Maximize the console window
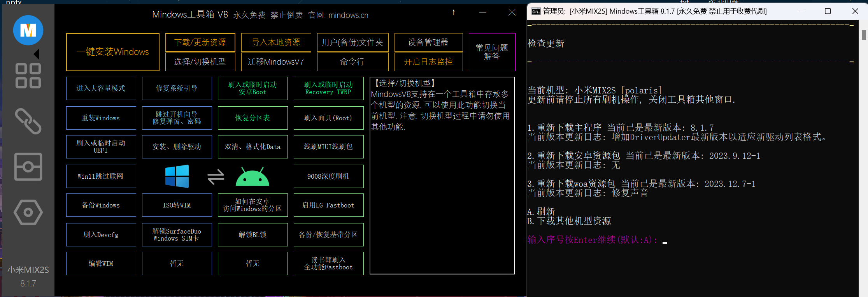Viewport: 868px width, 297px height. [x=828, y=11]
